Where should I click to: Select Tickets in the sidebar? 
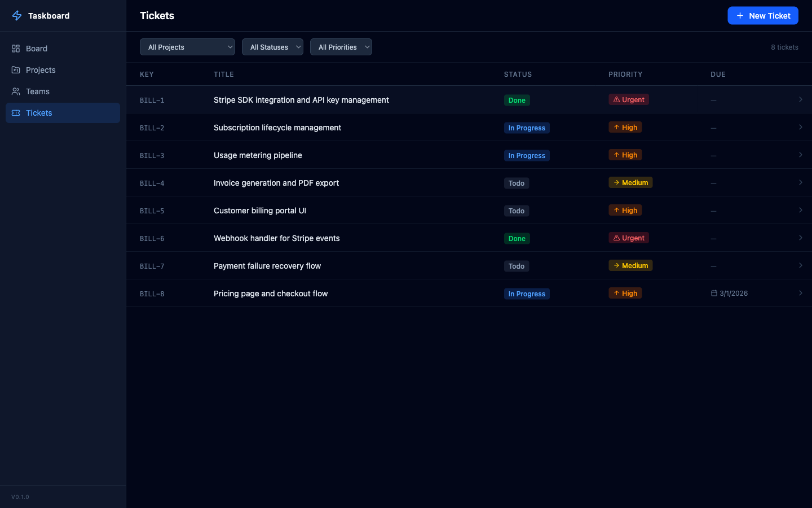pyautogui.click(x=63, y=113)
